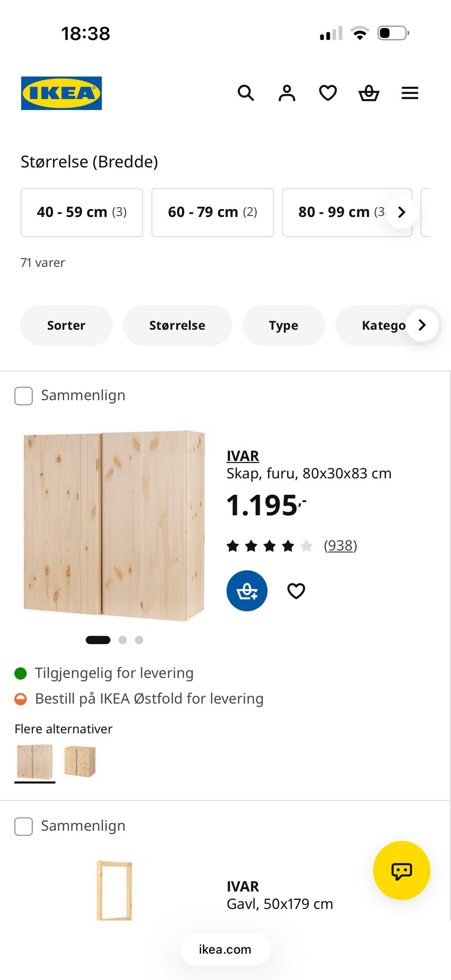Viewport: 451px width, 980px height.
Task: Open the Type filter pill
Action: click(283, 325)
